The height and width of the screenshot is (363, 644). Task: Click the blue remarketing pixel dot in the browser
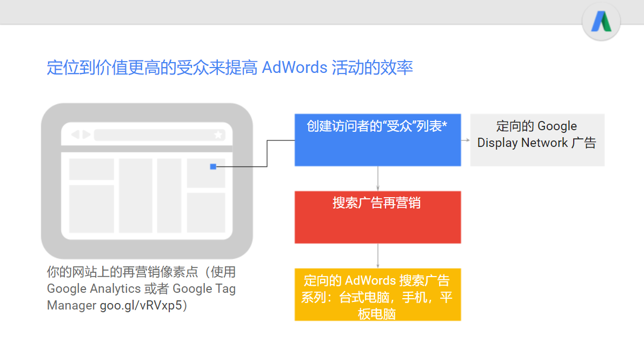pyautogui.click(x=213, y=166)
